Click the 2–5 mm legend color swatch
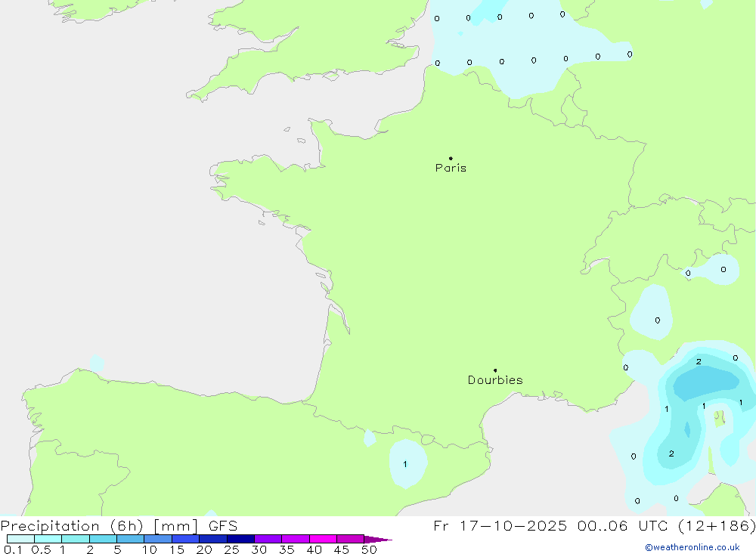 pyautogui.click(x=103, y=539)
